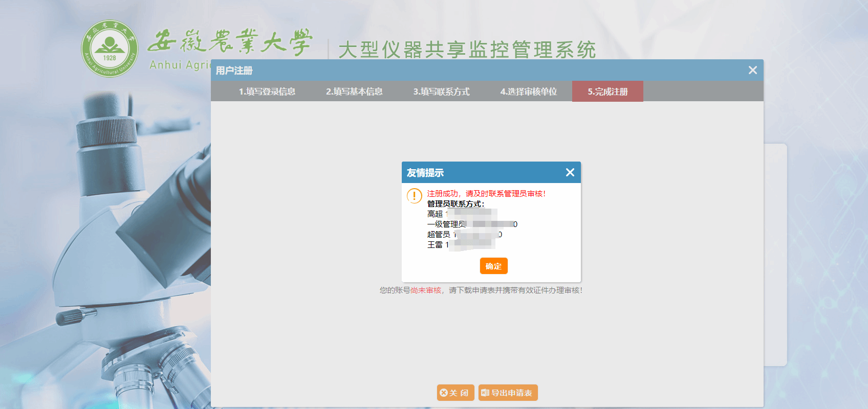The image size is (868, 409).
Task: Open the 3.填写联系方式 step tab
Action: 441,92
